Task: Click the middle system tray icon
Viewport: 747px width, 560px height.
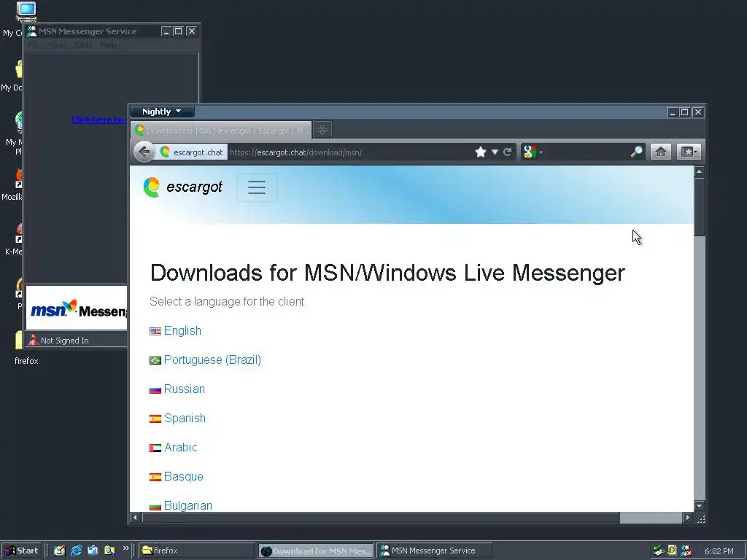Action: [672, 551]
